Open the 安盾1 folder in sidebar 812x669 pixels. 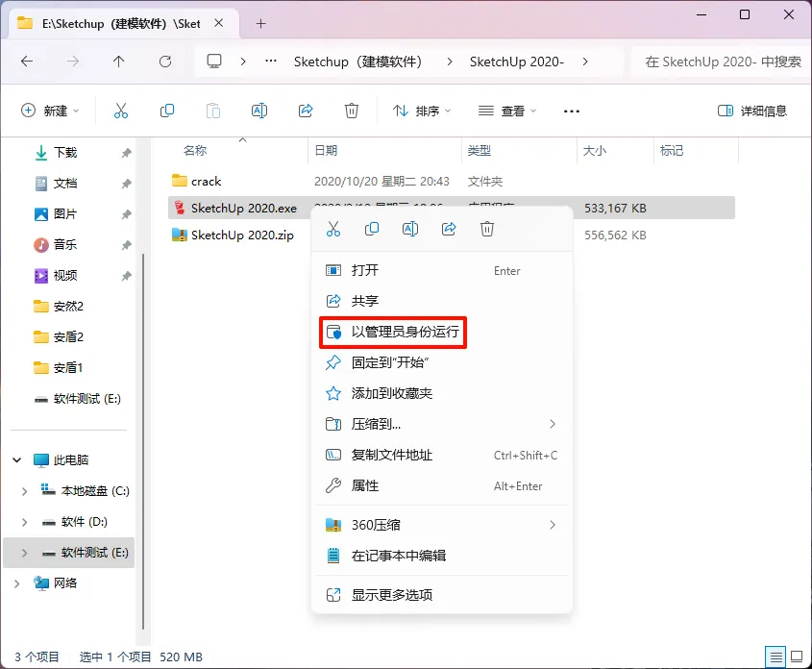click(68, 368)
